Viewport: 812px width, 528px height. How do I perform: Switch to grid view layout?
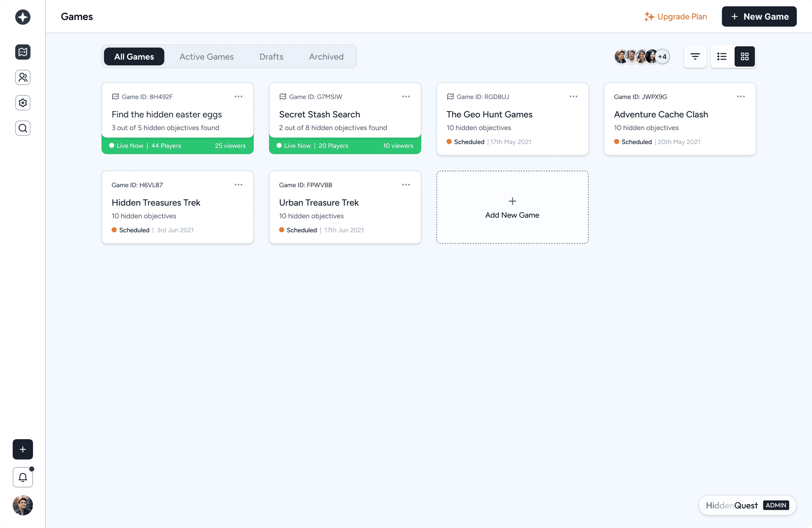pyautogui.click(x=745, y=57)
